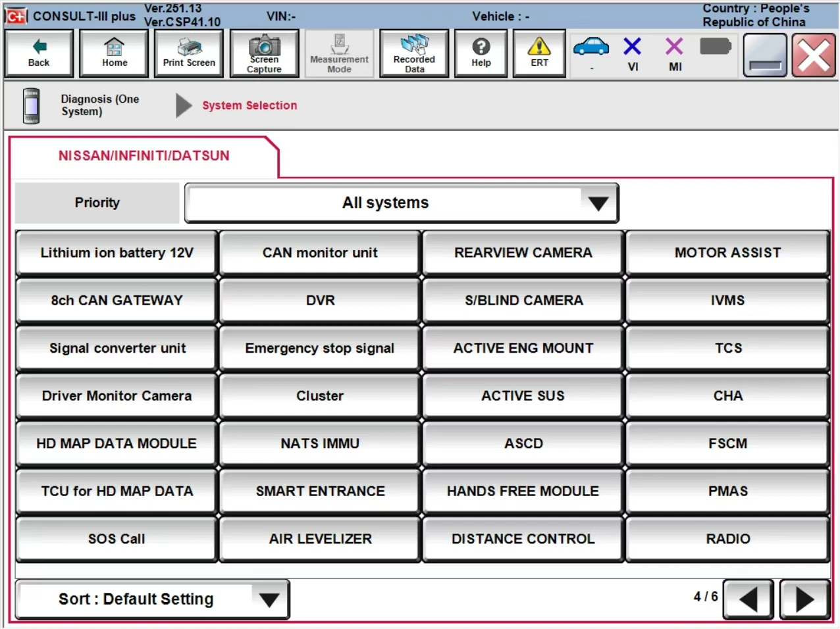Click the Print Screen printer icon
The height and width of the screenshot is (629, 840).
tap(189, 53)
